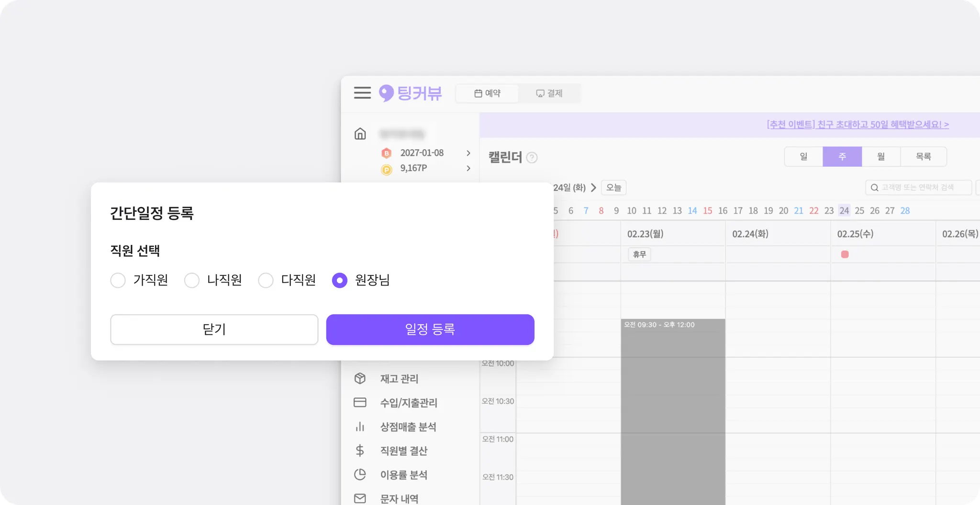Open 문자 내역 in sidebar
Image resolution: width=980 pixels, height=505 pixels.
coord(399,499)
